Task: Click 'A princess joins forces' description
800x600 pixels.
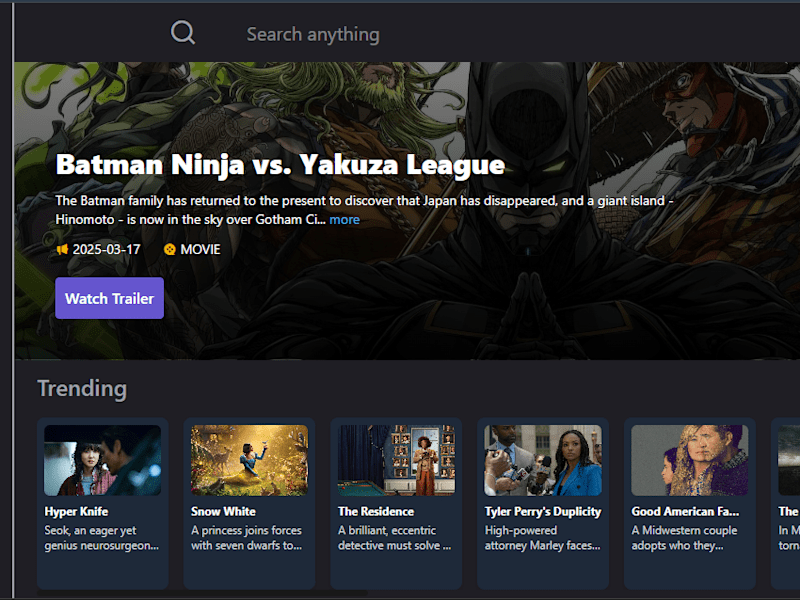Action: click(x=246, y=538)
